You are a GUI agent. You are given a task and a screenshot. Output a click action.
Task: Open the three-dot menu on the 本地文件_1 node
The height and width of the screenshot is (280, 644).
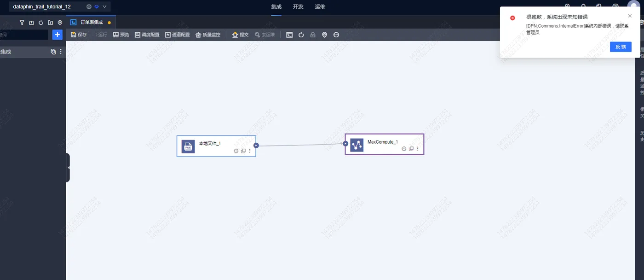[250, 151]
